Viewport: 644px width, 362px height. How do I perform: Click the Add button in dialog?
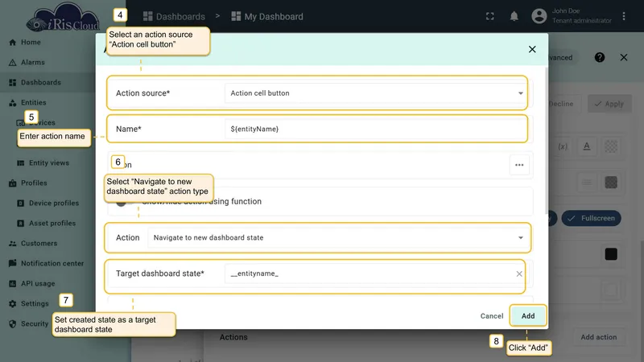[x=528, y=316]
